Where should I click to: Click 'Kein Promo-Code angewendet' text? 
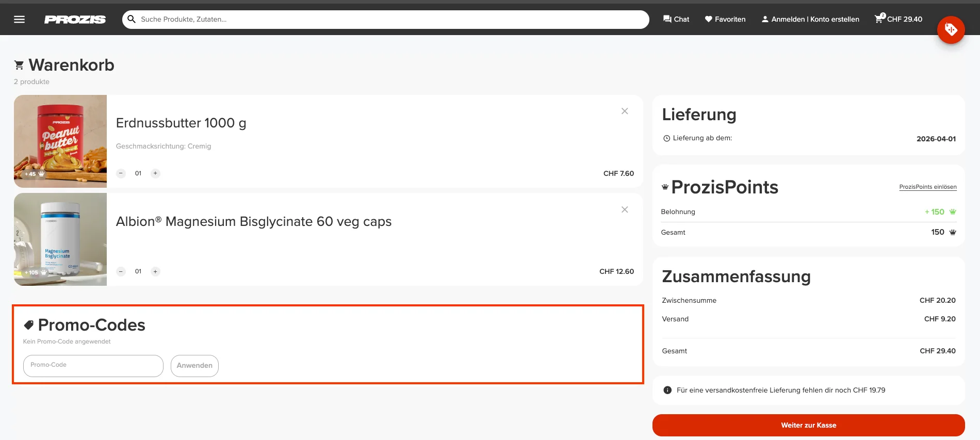coord(67,341)
